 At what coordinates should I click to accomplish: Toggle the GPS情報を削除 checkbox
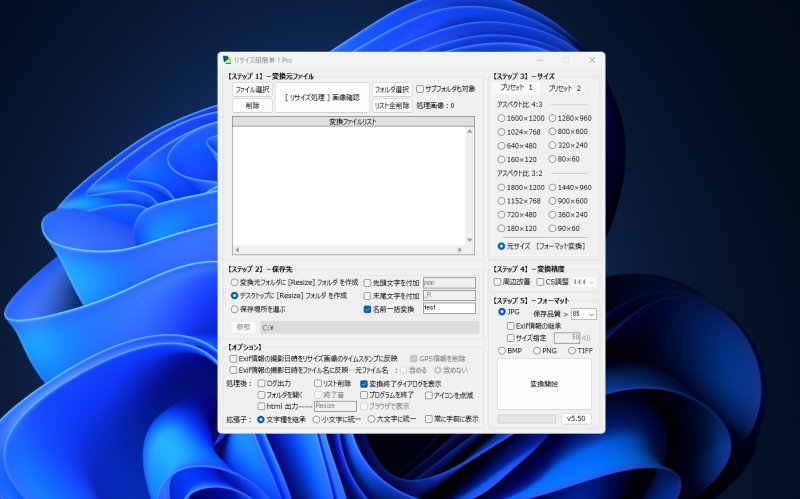point(438,359)
